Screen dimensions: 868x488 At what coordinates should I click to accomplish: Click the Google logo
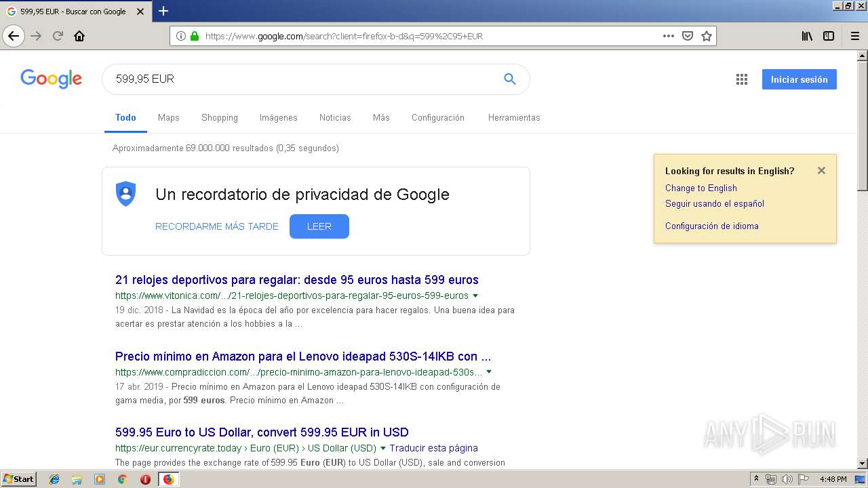51,79
